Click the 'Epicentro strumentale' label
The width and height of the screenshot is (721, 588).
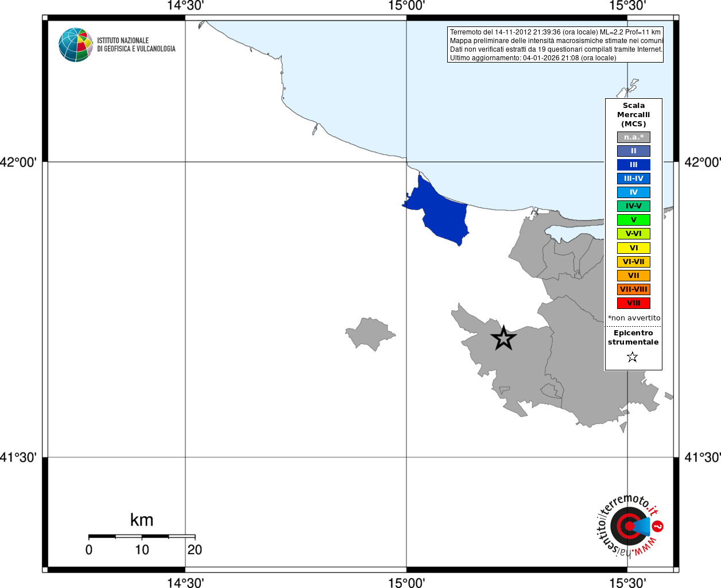pyautogui.click(x=633, y=338)
